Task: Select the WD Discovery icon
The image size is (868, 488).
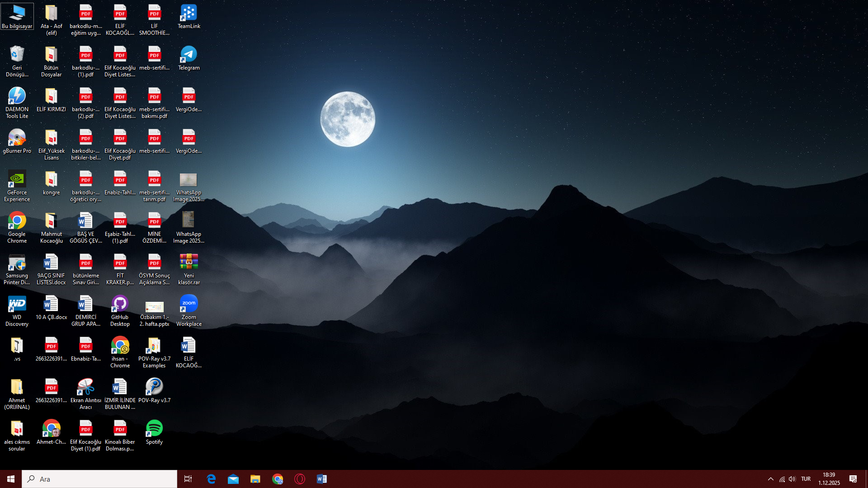Action: pyautogui.click(x=17, y=305)
